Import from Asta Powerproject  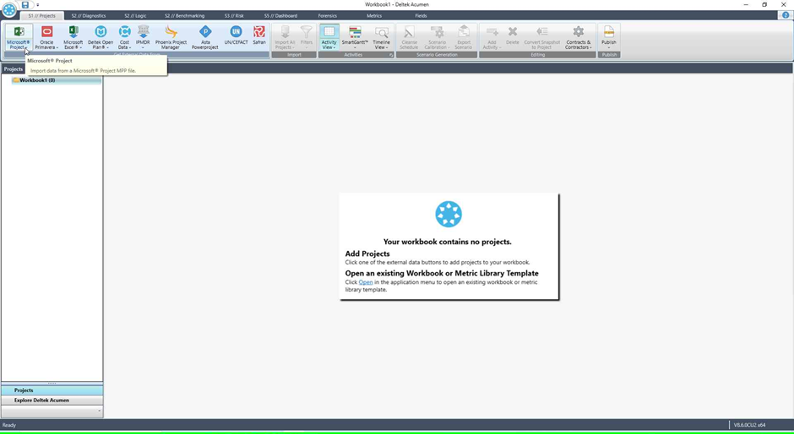click(205, 37)
